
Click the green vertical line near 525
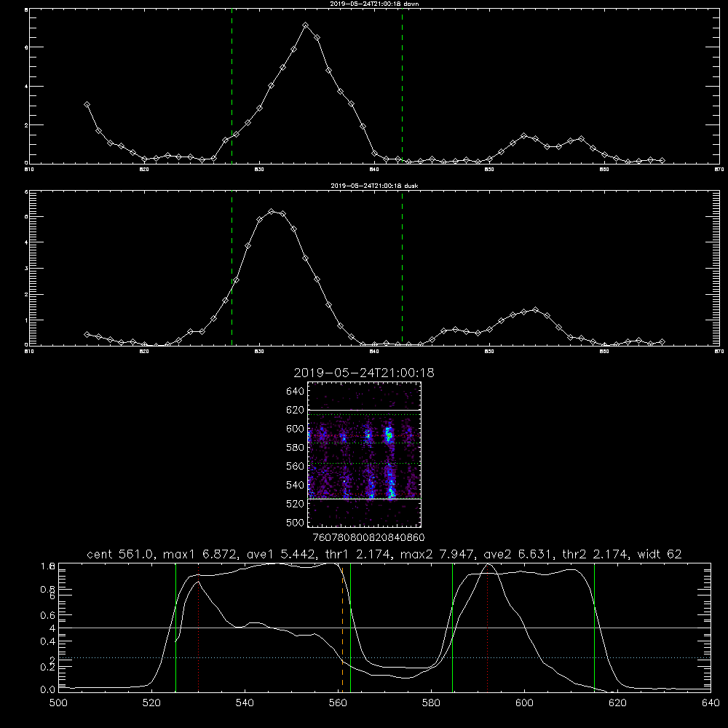[176, 628]
